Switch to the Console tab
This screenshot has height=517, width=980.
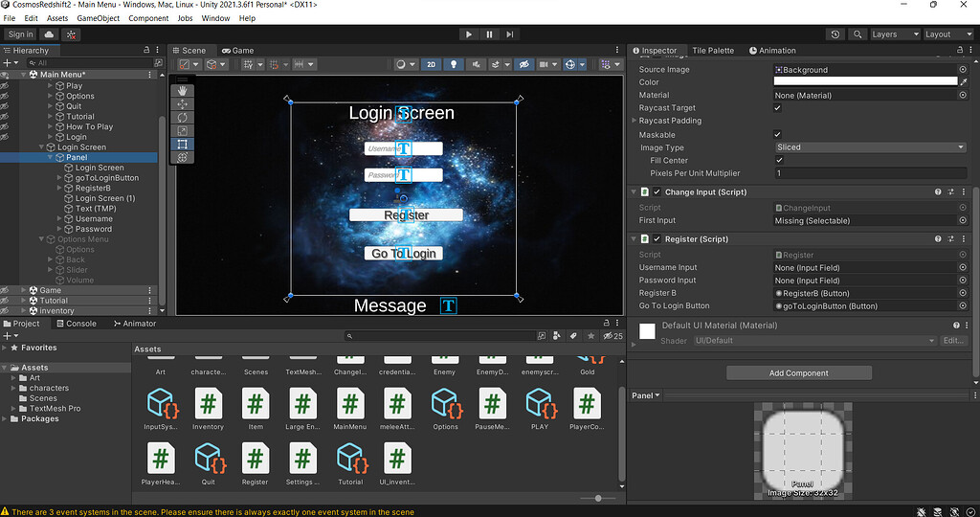(76, 324)
